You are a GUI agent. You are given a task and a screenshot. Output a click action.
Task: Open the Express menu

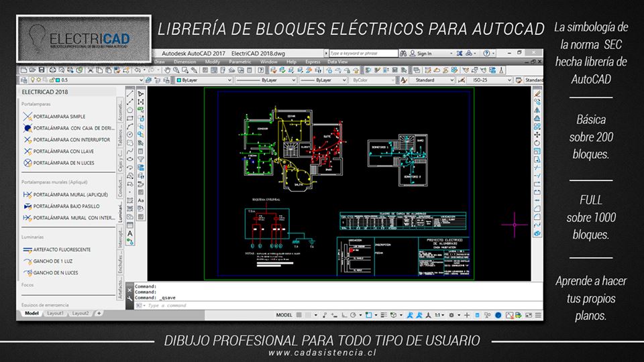pyautogui.click(x=313, y=62)
